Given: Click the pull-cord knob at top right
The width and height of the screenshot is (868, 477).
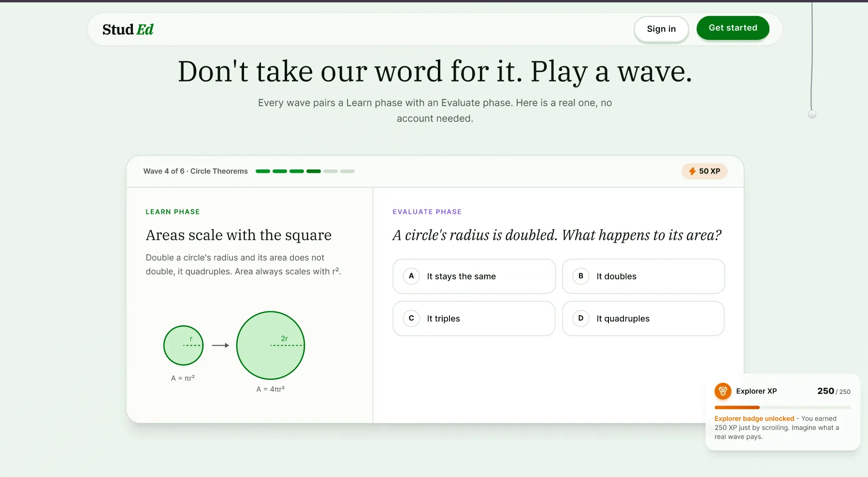Looking at the screenshot, I should click(x=812, y=114).
